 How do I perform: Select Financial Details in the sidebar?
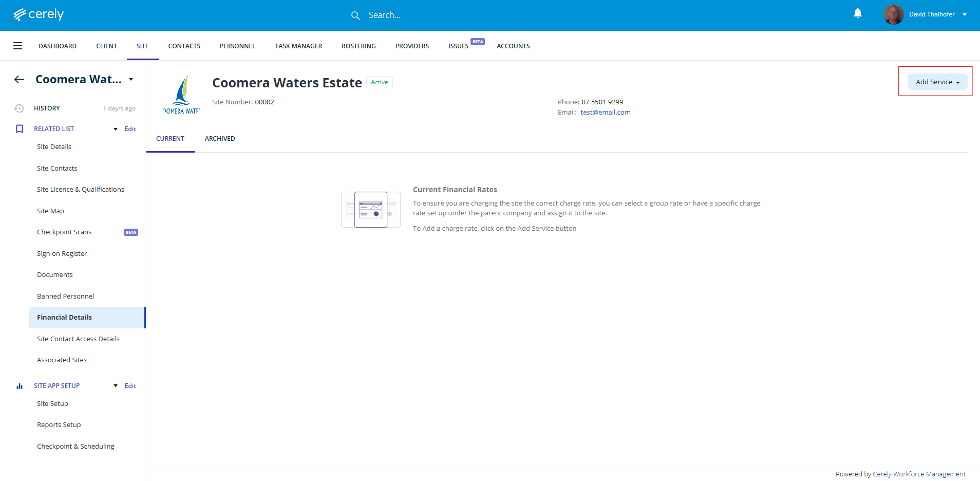[x=87, y=318]
